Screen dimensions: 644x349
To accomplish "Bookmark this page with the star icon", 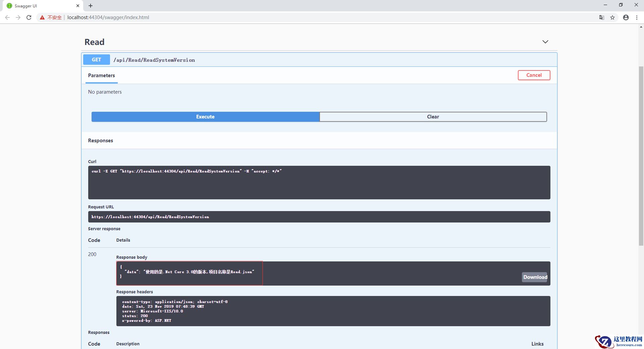I will tap(612, 17).
